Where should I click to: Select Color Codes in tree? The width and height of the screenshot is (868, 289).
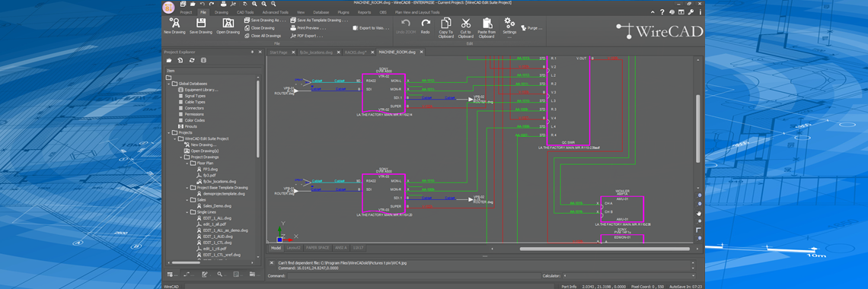195,120
